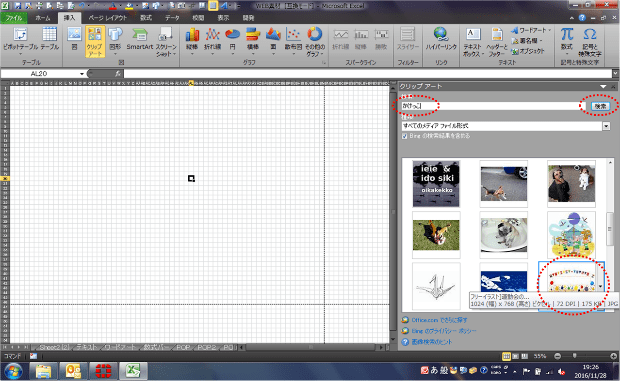Insert a win/loss sparkline
Screen dimensions: 620x381
tap(381, 40)
